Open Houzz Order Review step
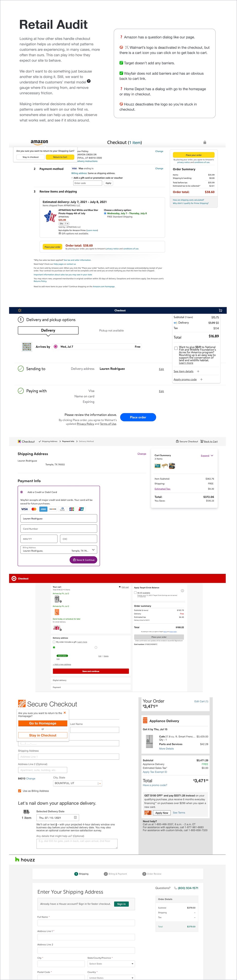 click(x=152, y=874)
